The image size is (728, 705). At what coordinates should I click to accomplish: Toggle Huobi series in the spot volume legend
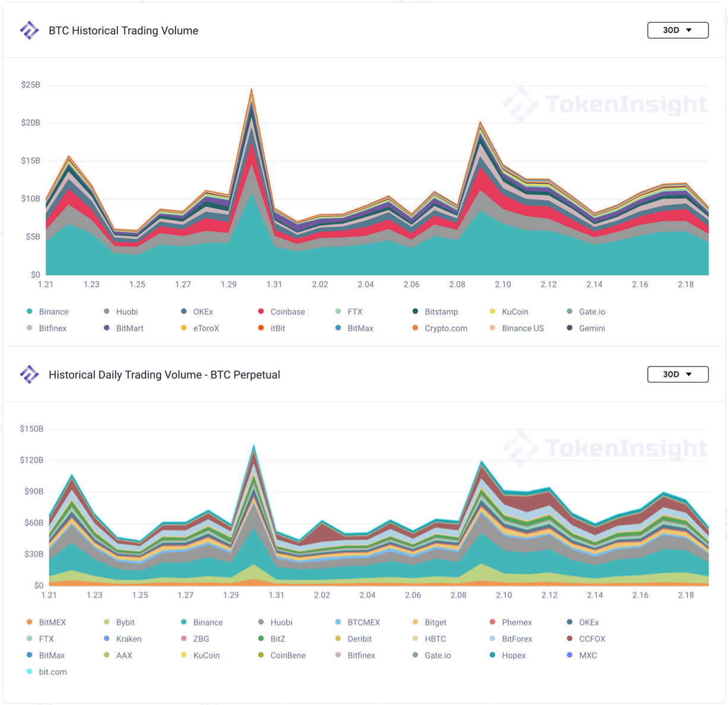121,312
